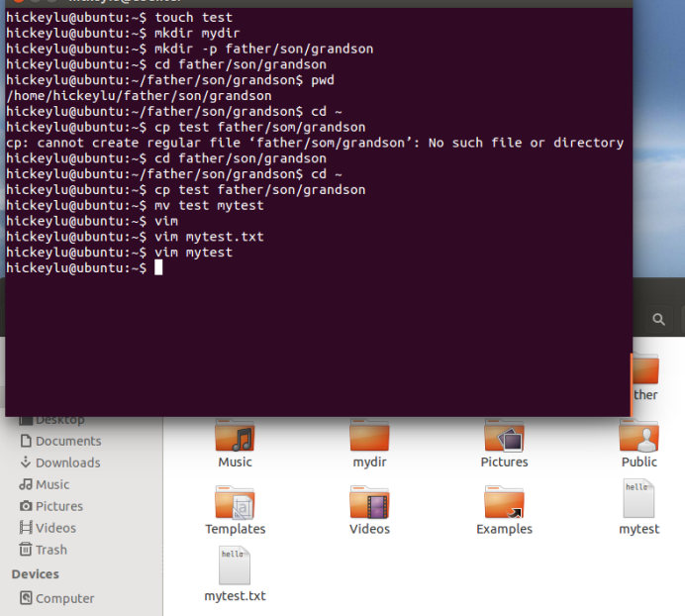Select the mydir folder icon
Image resolution: width=685 pixels, height=616 pixels.
[x=369, y=437]
